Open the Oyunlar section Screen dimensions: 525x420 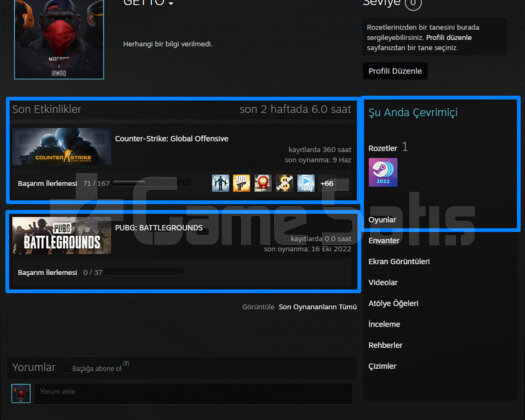point(382,220)
